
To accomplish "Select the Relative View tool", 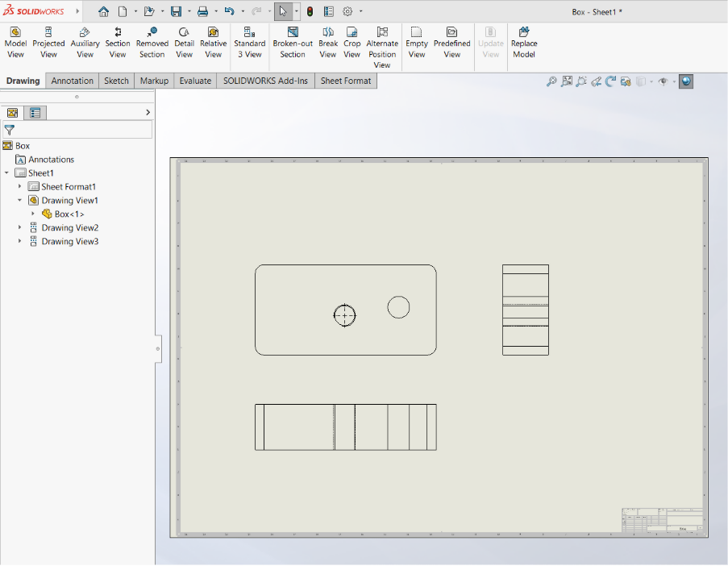I will 213,43.
